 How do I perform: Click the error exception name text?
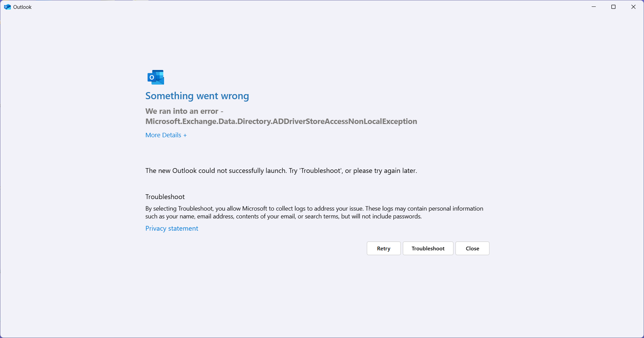[x=281, y=121]
